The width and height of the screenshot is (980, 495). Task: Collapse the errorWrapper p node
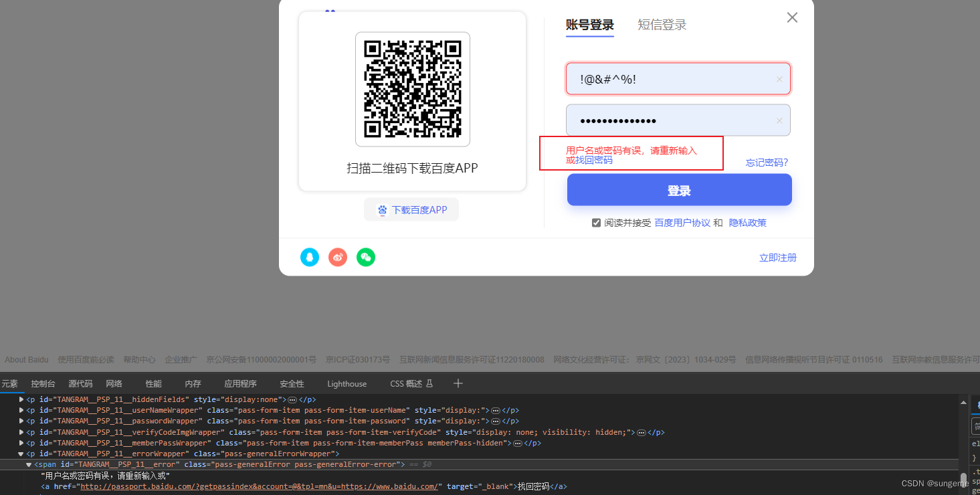coord(21,454)
